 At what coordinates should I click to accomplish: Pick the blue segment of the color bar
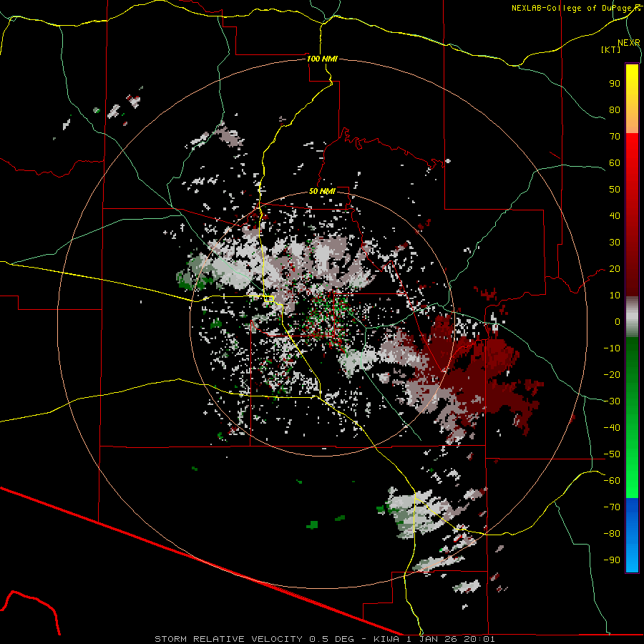click(632, 535)
